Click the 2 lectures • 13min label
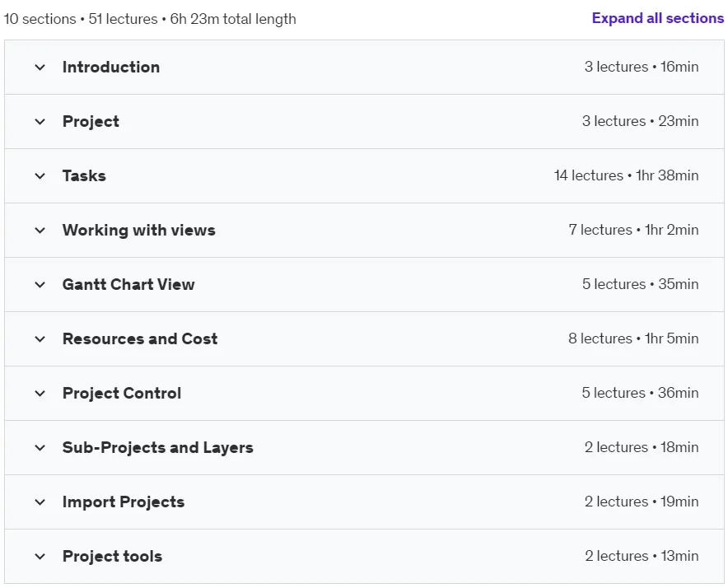The width and height of the screenshot is (728, 588). (642, 556)
